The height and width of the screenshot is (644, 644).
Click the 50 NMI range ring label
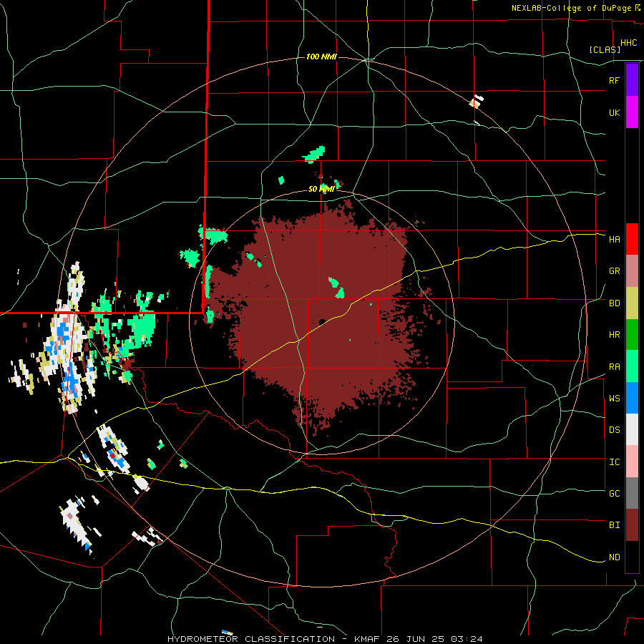click(321, 189)
